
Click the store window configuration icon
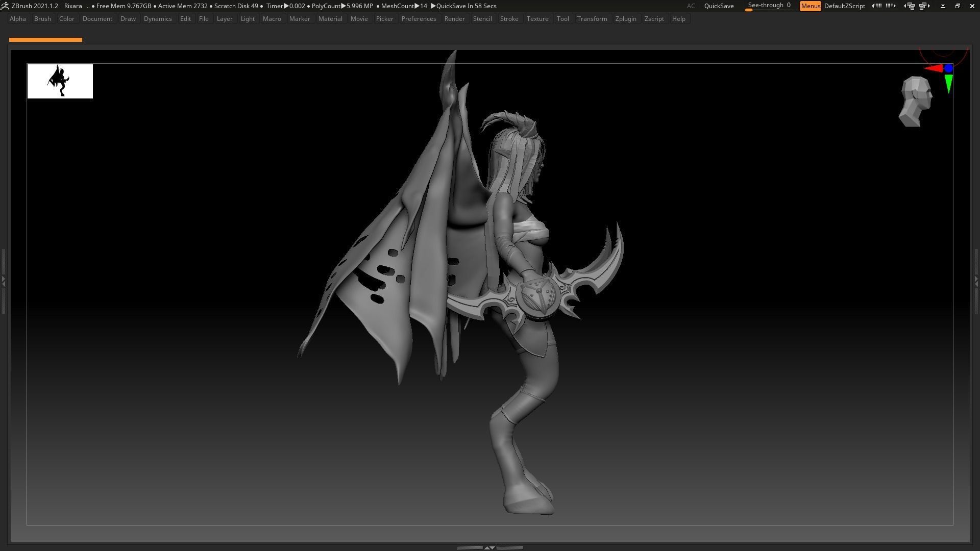point(910,6)
